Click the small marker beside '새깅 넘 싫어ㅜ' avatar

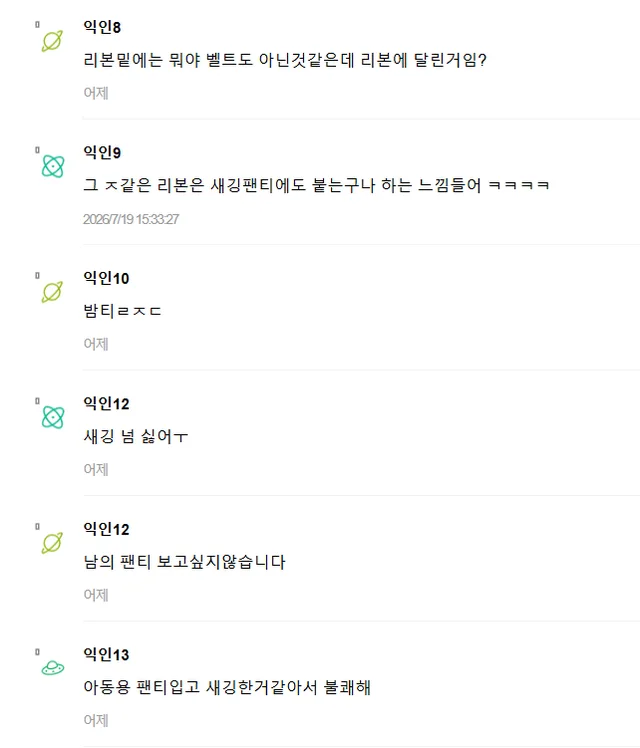click(x=37, y=401)
